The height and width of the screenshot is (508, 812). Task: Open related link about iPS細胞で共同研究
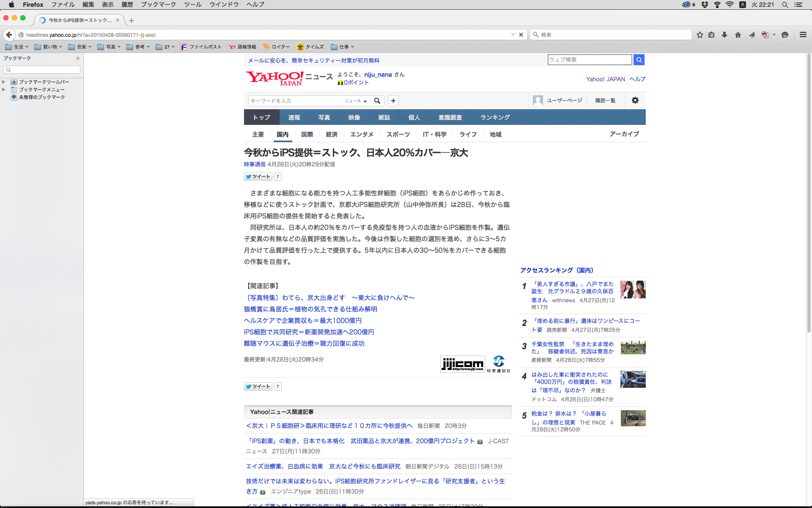click(309, 332)
